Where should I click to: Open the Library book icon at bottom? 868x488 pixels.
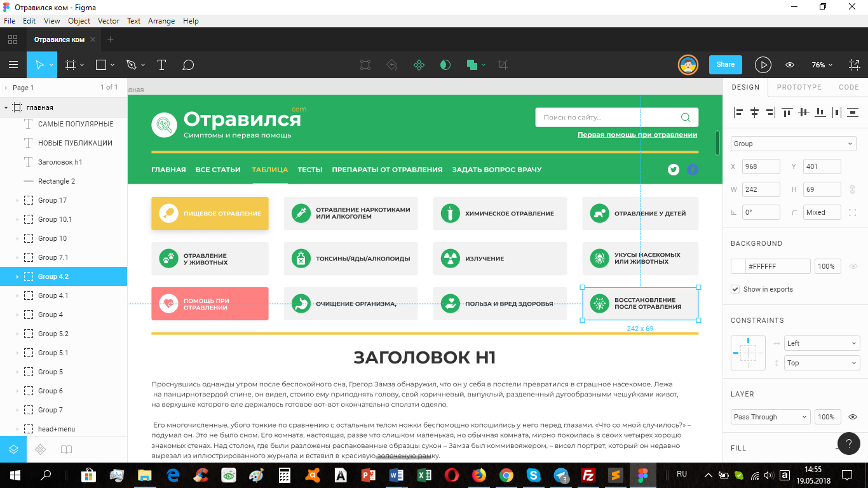click(67, 449)
